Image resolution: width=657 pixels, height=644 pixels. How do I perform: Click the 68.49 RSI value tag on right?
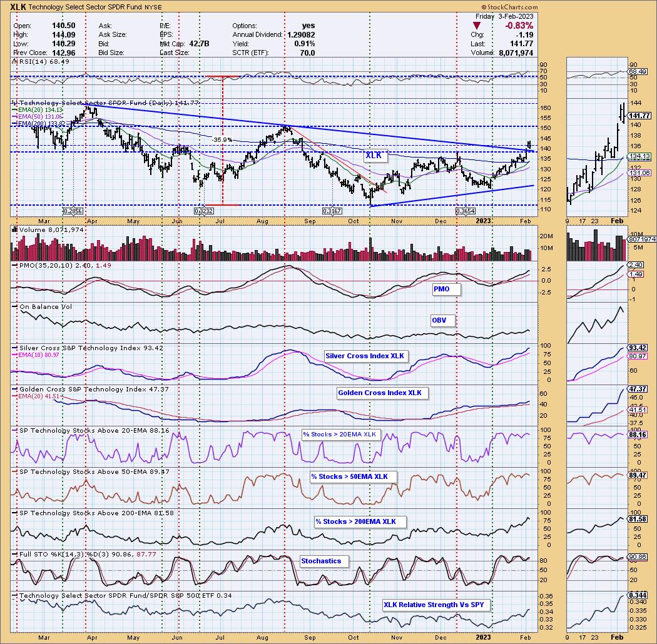[x=638, y=72]
